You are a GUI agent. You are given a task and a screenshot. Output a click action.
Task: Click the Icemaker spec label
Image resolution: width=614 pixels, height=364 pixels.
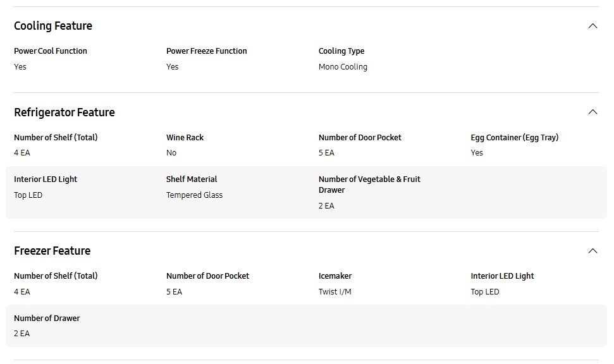point(335,276)
